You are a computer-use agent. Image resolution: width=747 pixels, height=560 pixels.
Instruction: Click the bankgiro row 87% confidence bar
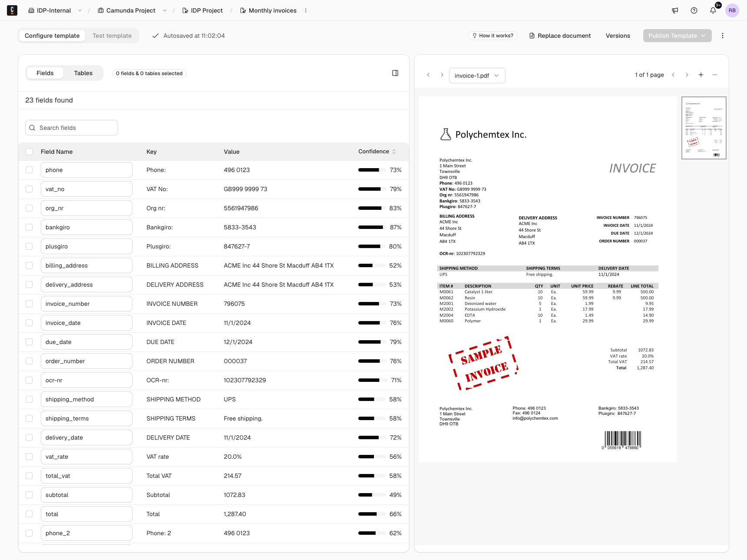click(372, 227)
